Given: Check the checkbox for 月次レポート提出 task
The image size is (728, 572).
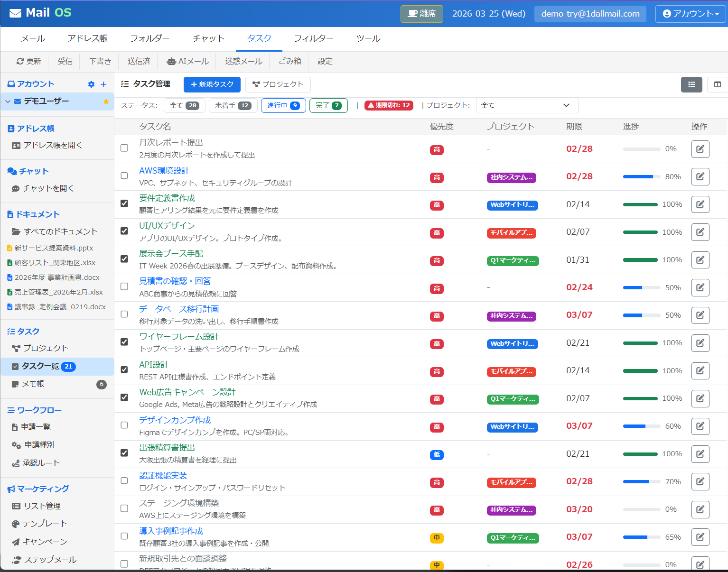Looking at the screenshot, I should 124,148.
